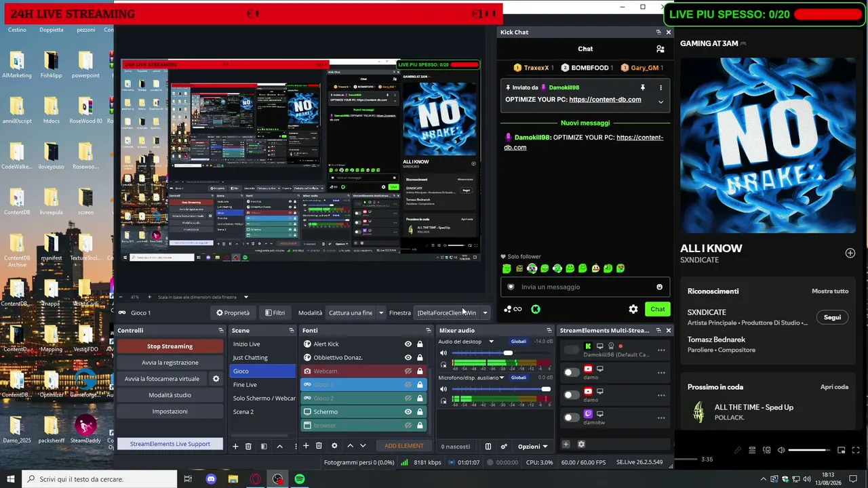The image size is (868, 488).
Task: Enable the damotw Twitch output switch
Action: click(572, 417)
